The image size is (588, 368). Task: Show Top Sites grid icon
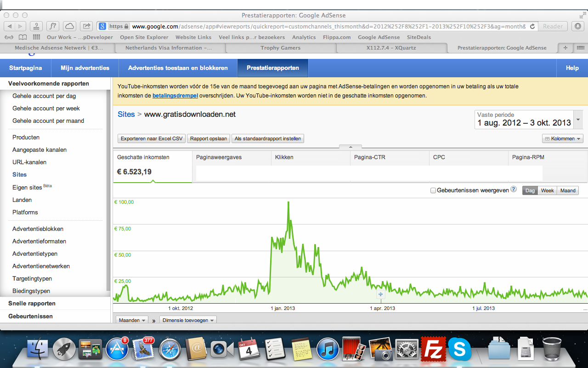[x=36, y=37]
